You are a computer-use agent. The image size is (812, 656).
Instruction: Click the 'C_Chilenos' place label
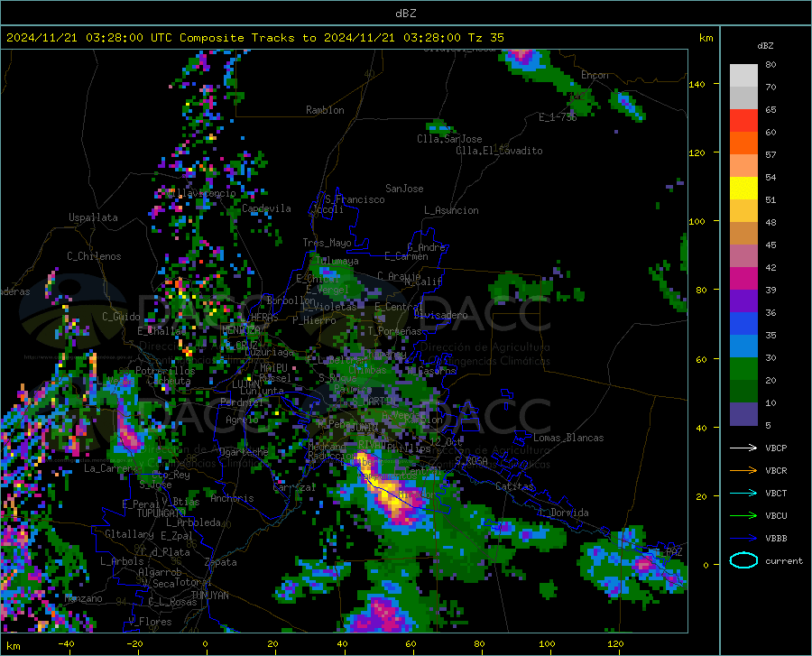point(94,256)
